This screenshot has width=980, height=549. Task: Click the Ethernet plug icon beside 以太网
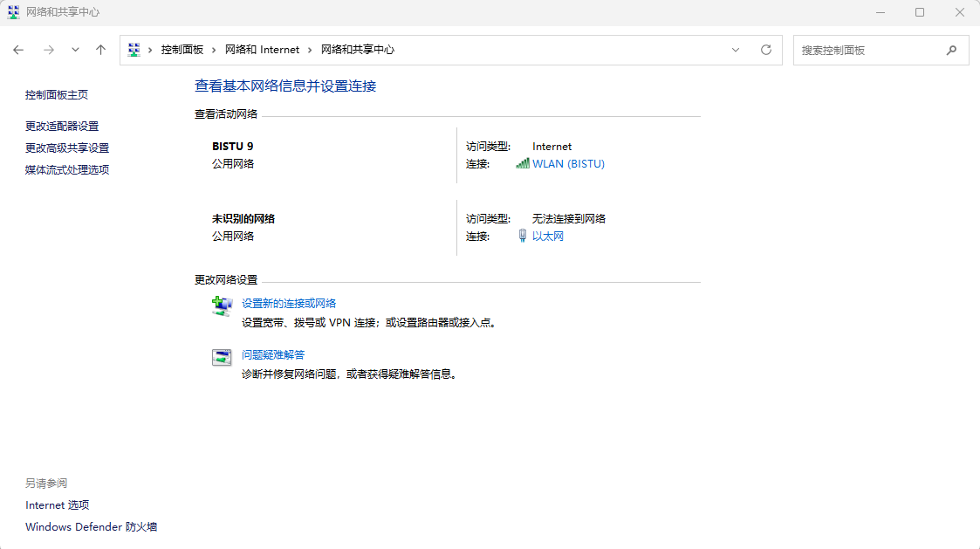523,235
